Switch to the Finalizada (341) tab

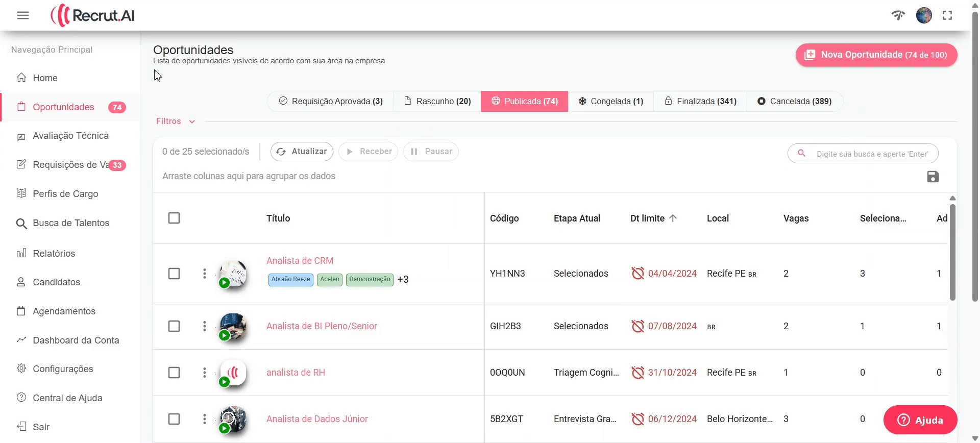(700, 101)
